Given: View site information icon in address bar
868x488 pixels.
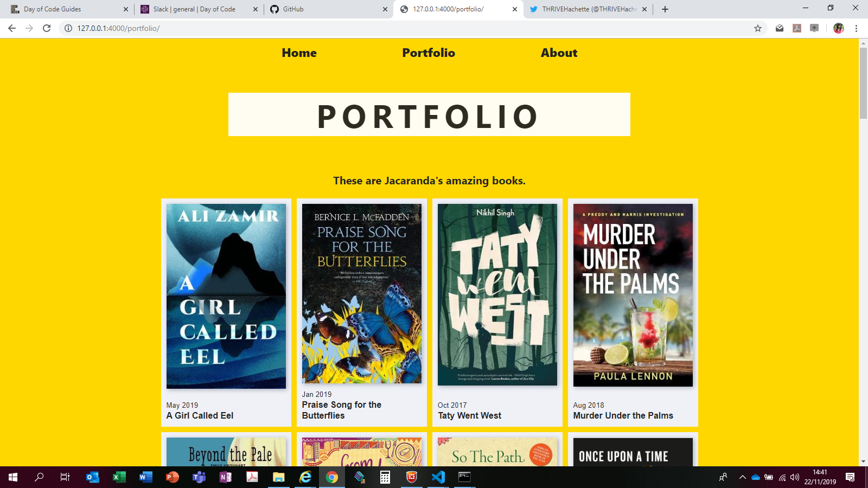Looking at the screenshot, I should pos(68,28).
